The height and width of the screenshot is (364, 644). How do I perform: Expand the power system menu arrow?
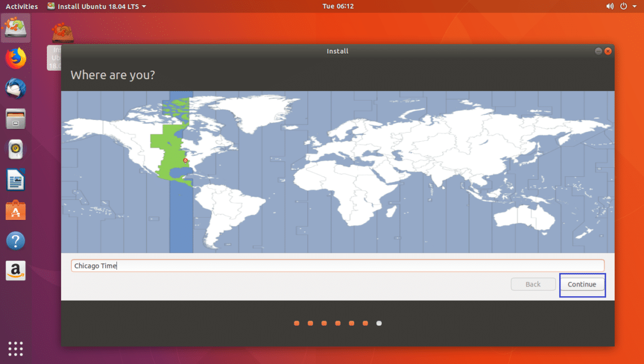[x=634, y=6]
